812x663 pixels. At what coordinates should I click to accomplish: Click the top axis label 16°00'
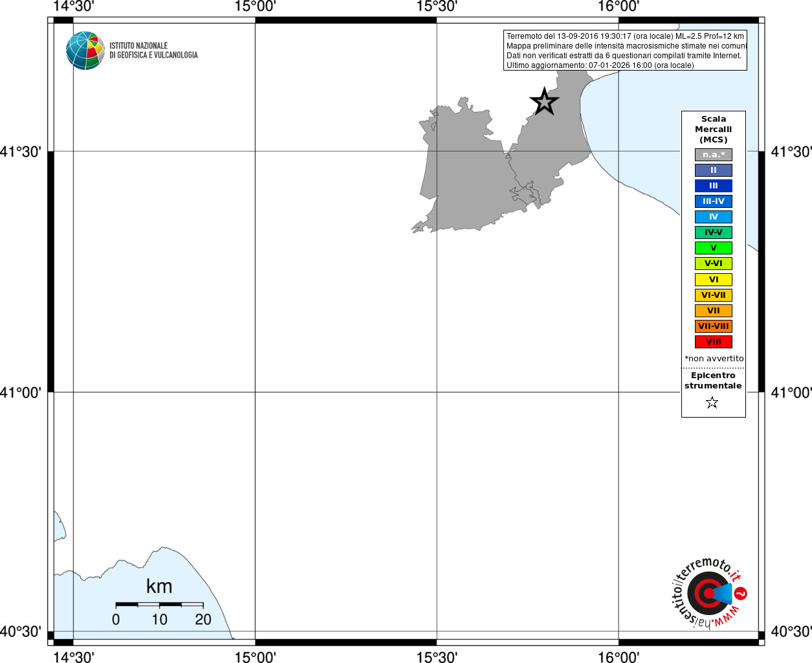619,6
